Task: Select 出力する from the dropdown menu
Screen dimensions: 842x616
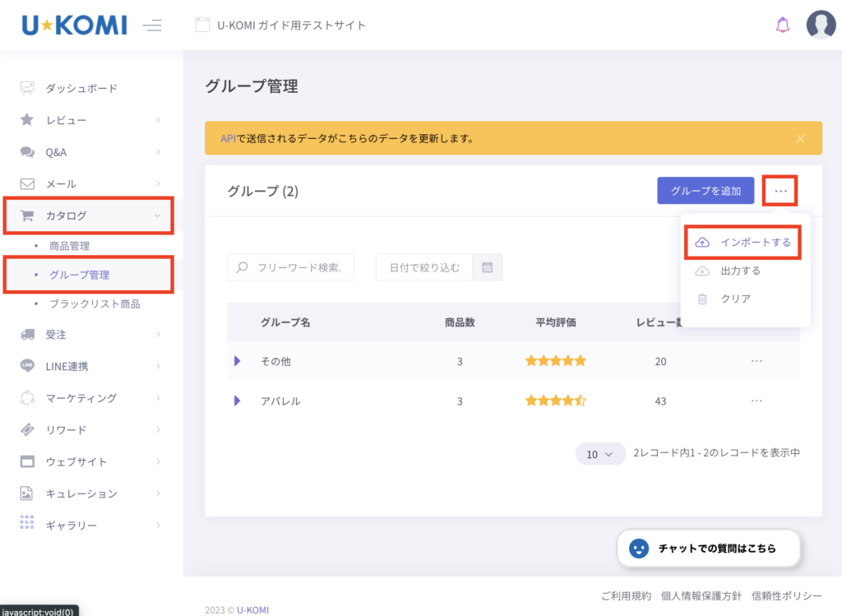Action: pyautogui.click(x=740, y=271)
